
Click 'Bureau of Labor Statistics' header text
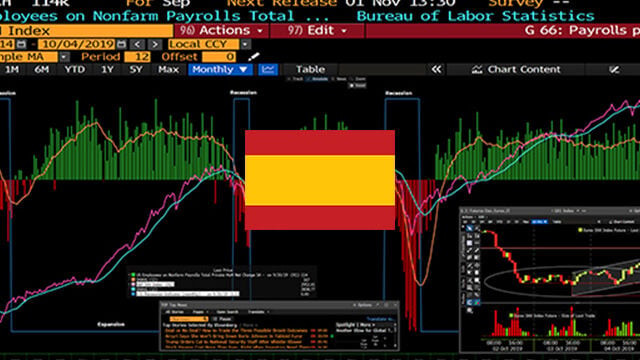pyautogui.click(x=476, y=16)
